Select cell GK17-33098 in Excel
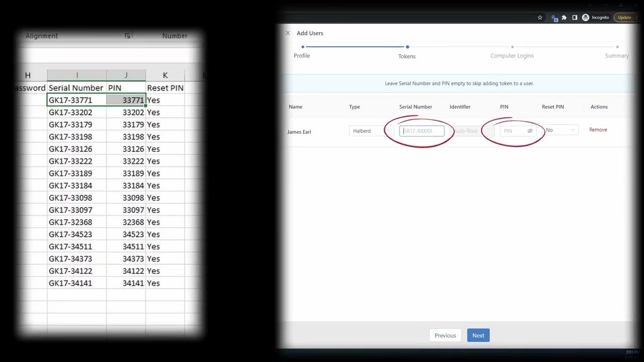The width and height of the screenshot is (644, 362). pos(77,198)
